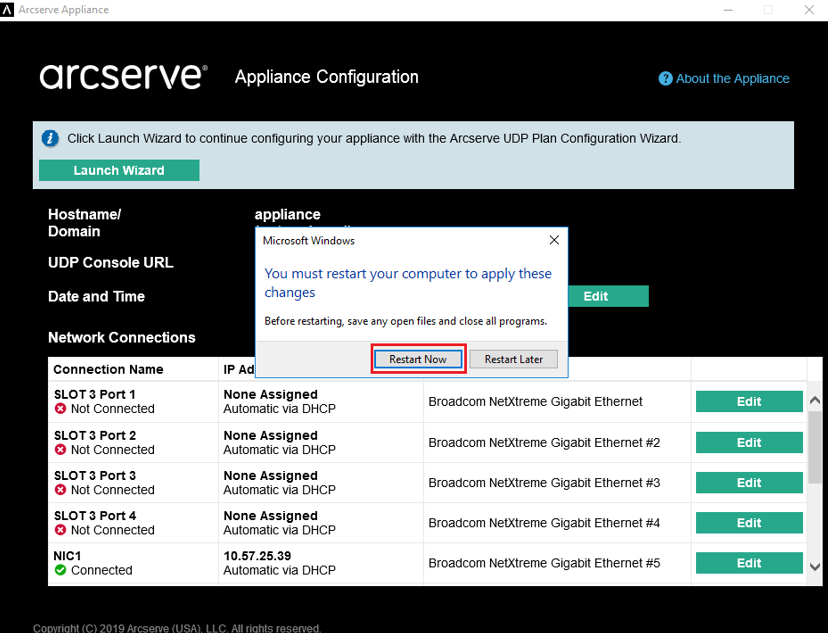Click the UDP Console URL label
This screenshot has width=830, height=633.
point(111,263)
